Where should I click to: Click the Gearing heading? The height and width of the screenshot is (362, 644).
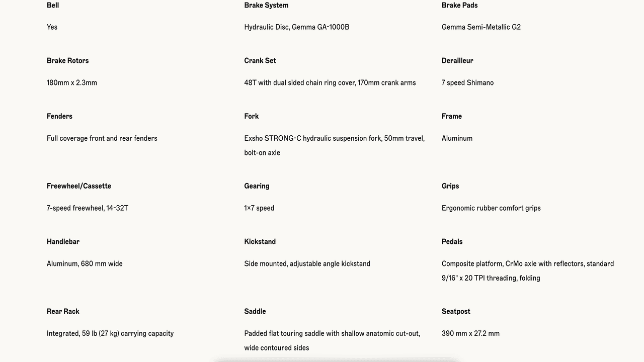pos(257,186)
